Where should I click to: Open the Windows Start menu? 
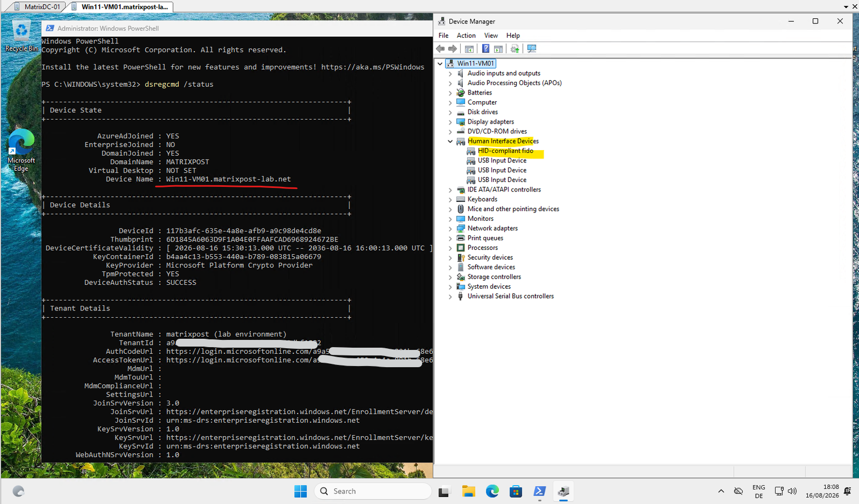300,491
